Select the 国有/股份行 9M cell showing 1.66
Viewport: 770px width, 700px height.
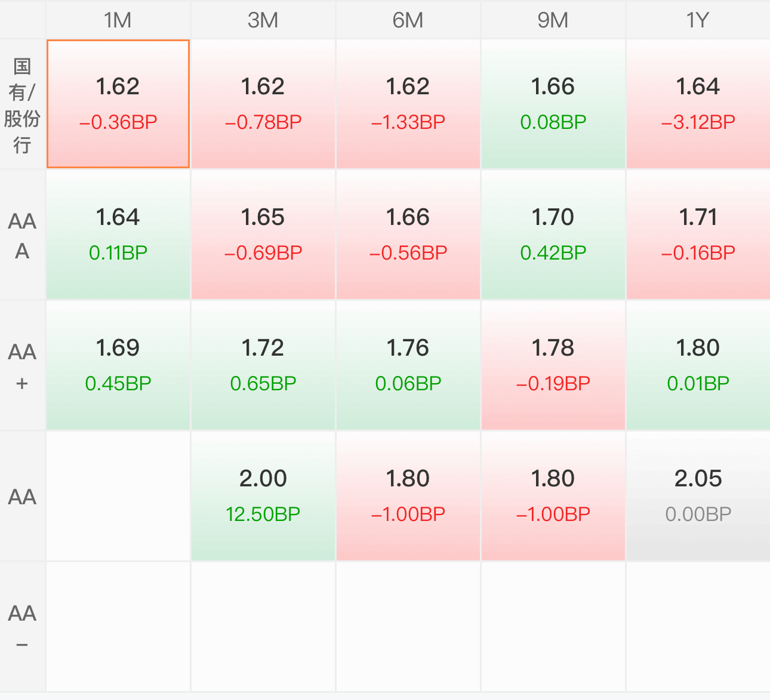pyautogui.click(x=553, y=104)
